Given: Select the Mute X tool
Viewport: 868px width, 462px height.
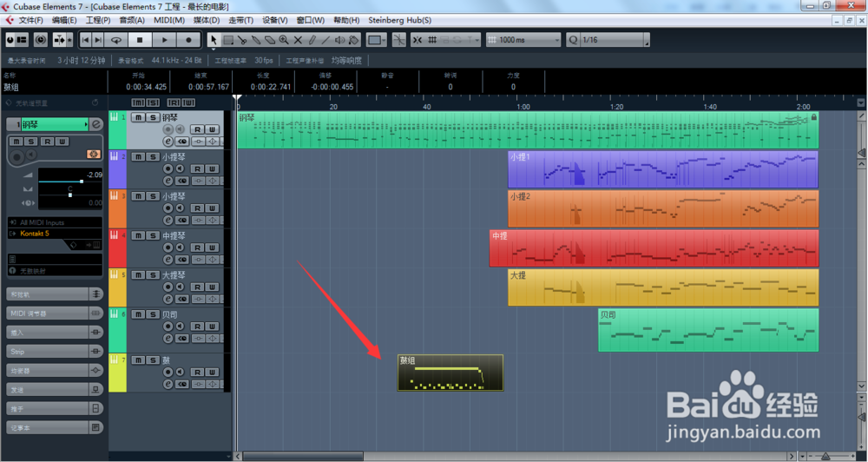Looking at the screenshot, I should pos(298,40).
